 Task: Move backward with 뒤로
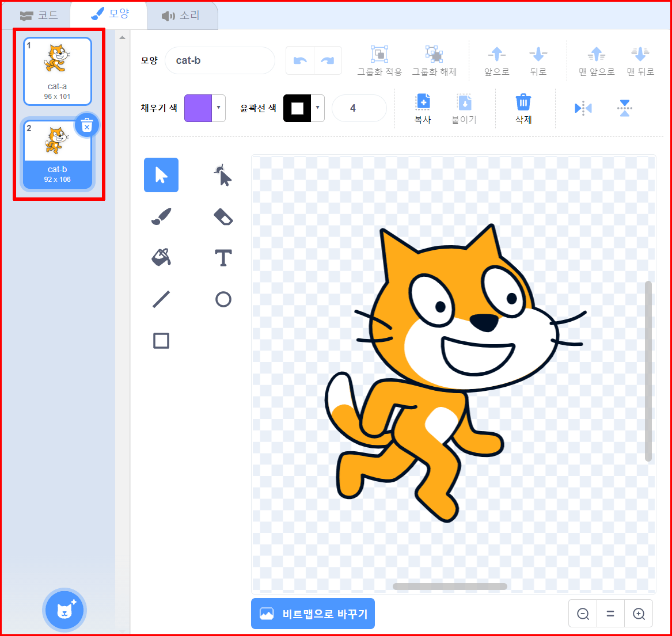pyautogui.click(x=538, y=60)
